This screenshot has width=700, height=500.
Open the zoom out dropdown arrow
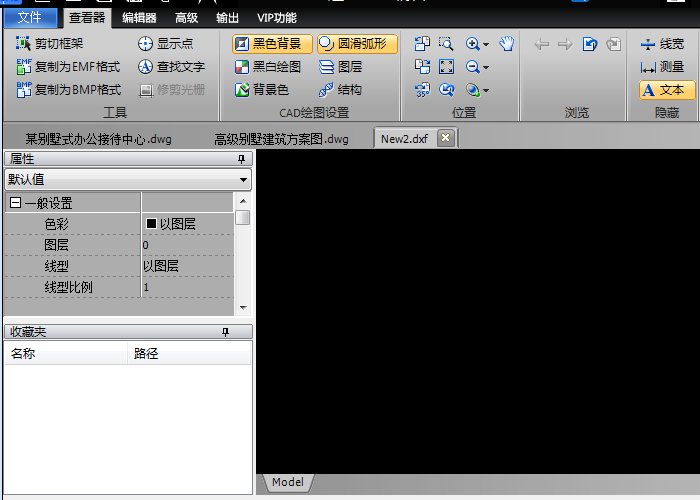[486, 67]
